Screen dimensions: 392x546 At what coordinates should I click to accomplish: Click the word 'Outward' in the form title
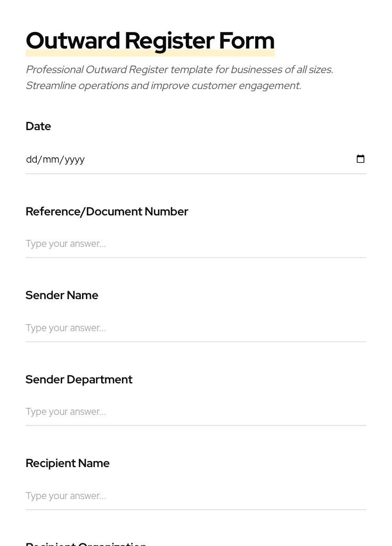pyautogui.click(x=73, y=41)
